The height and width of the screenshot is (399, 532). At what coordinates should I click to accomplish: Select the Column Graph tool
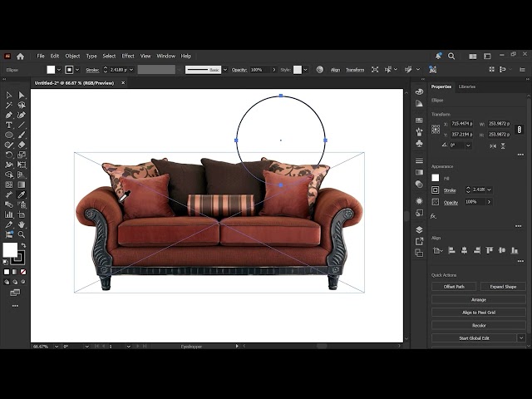pyautogui.click(x=9, y=214)
